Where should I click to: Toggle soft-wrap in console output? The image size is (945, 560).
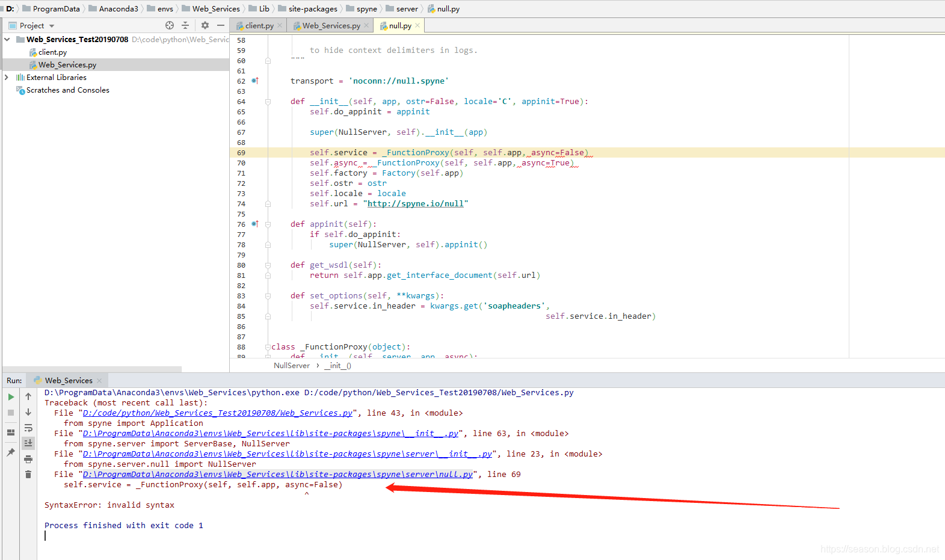pos(28,428)
